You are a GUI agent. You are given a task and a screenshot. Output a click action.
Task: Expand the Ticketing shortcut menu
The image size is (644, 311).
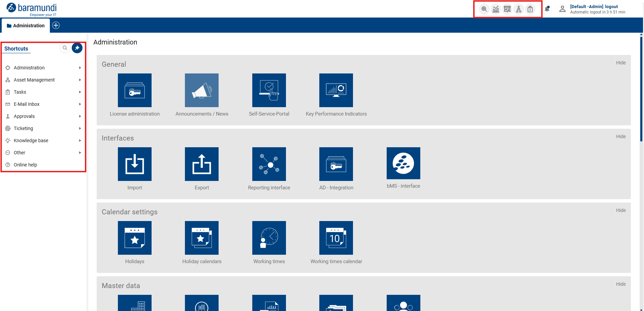tap(23, 128)
